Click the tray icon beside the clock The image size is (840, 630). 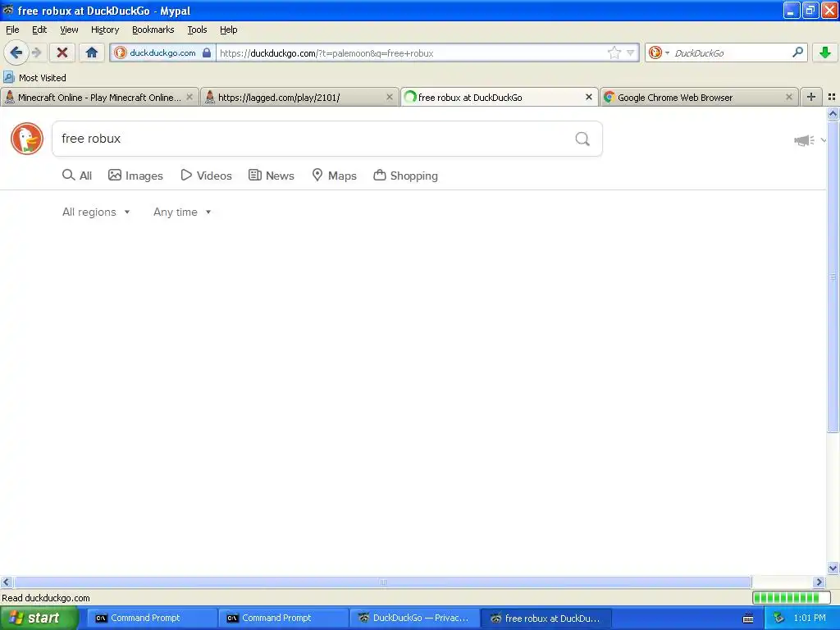coord(779,618)
